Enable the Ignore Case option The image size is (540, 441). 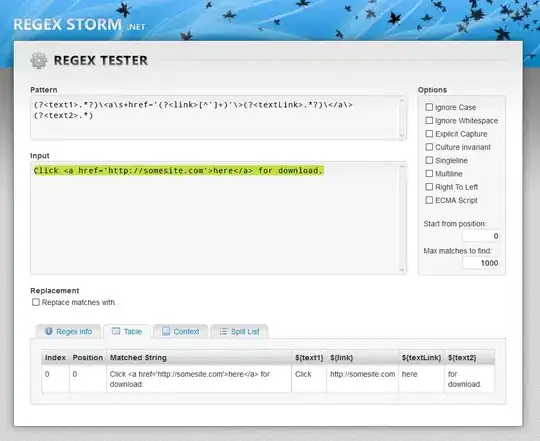point(429,107)
